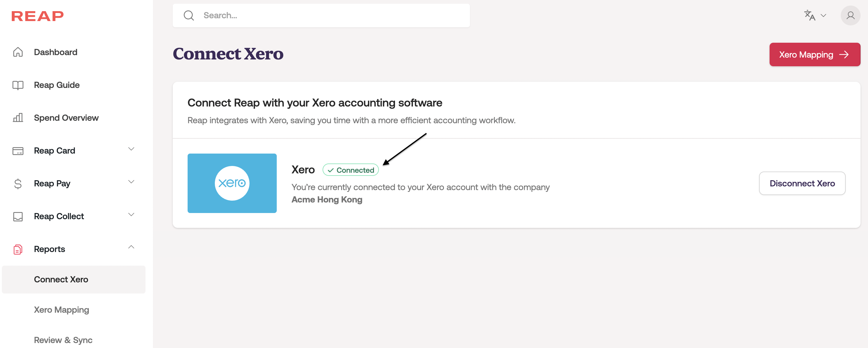Expand the Reap Collect submenu chevron
The image size is (868, 348).
[132, 215]
